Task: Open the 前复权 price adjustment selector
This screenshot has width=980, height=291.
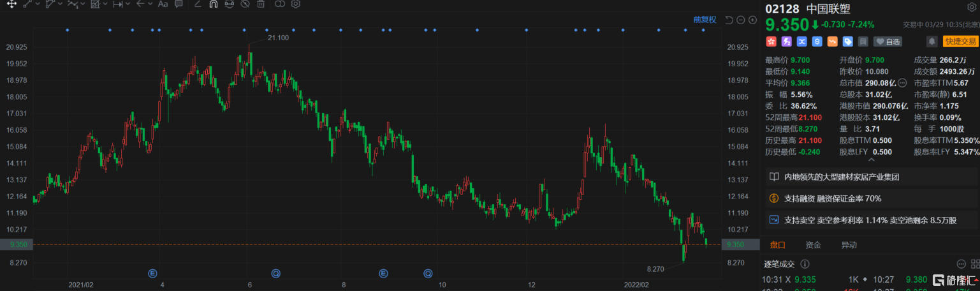Action: click(x=705, y=20)
